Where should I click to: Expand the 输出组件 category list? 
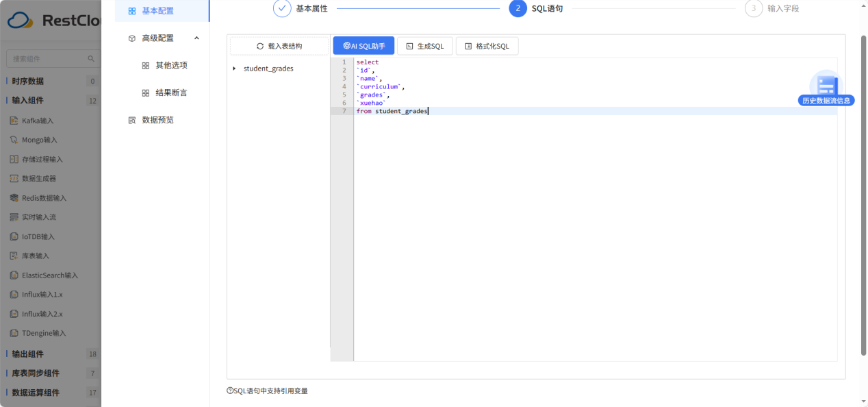click(x=30, y=354)
